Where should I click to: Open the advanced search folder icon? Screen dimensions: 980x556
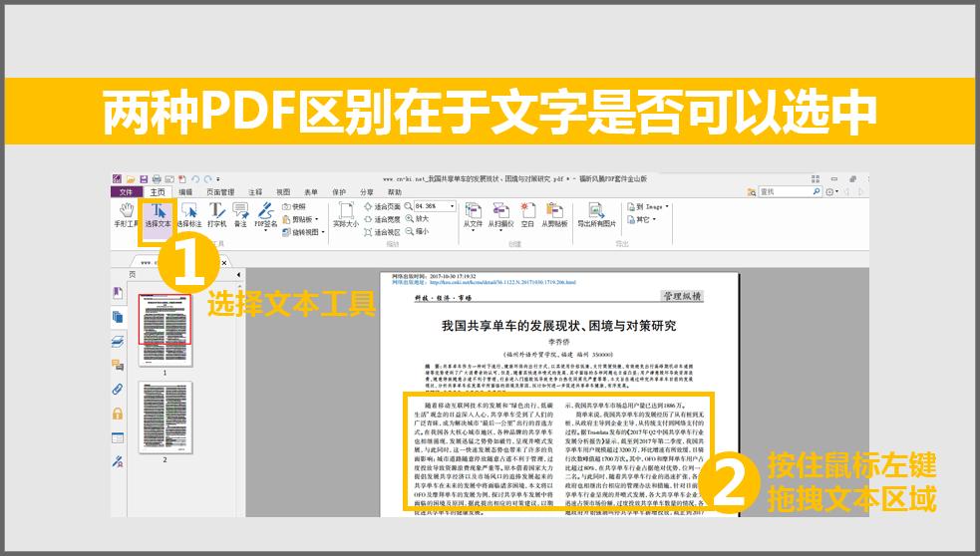752,192
